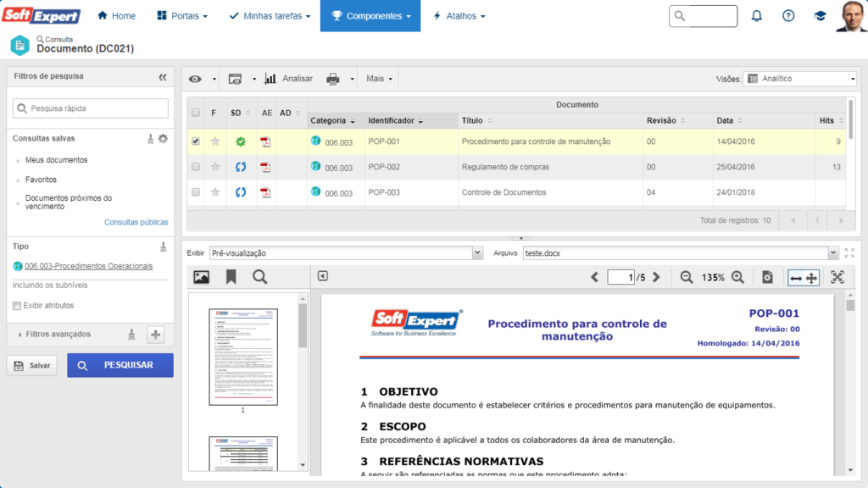Click the PDF icon for POP-002
868x488 pixels.
(265, 167)
